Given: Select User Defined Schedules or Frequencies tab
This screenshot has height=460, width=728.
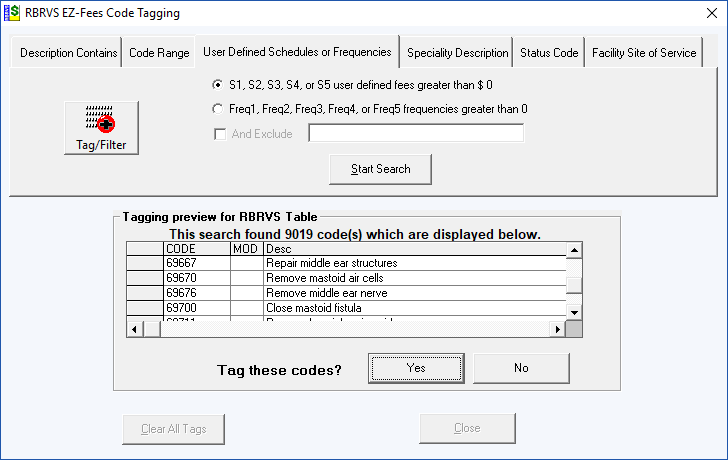Looking at the screenshot, I should (297, 52).
